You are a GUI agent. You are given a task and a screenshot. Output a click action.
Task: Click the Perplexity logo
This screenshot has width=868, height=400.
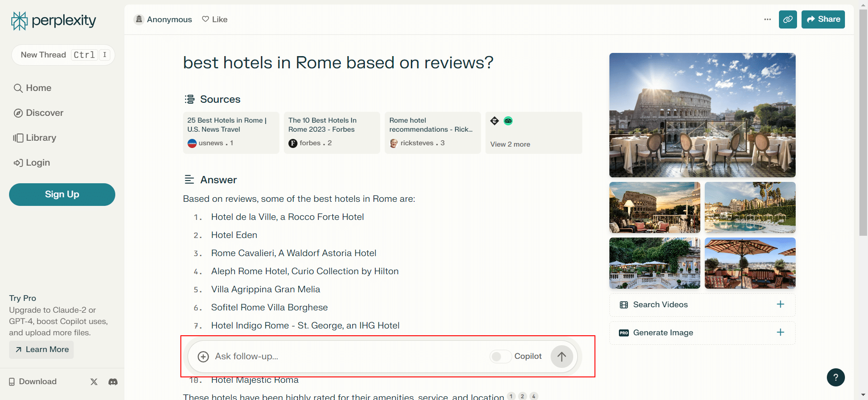click(53, 21)
